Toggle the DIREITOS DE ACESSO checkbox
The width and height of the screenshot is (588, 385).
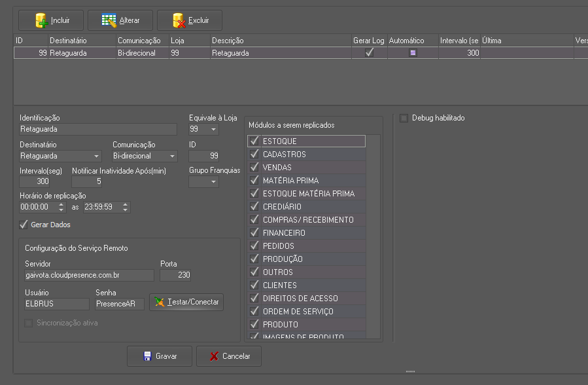click(254, 299)
